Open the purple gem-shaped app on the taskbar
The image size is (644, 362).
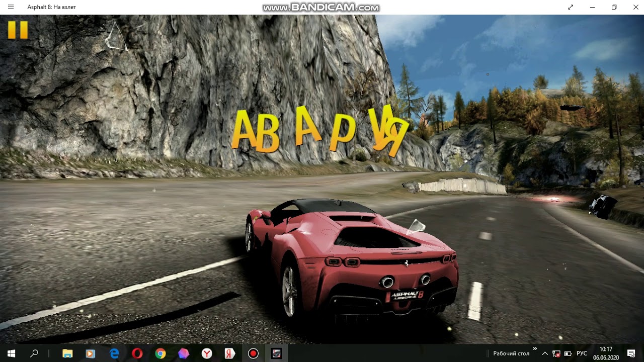[x=184, y=353]
